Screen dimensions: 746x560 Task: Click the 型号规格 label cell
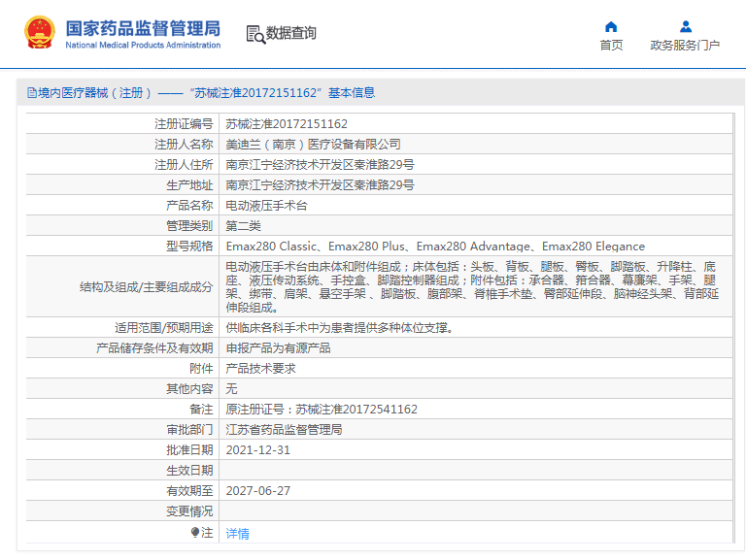[x=122, y=247]
